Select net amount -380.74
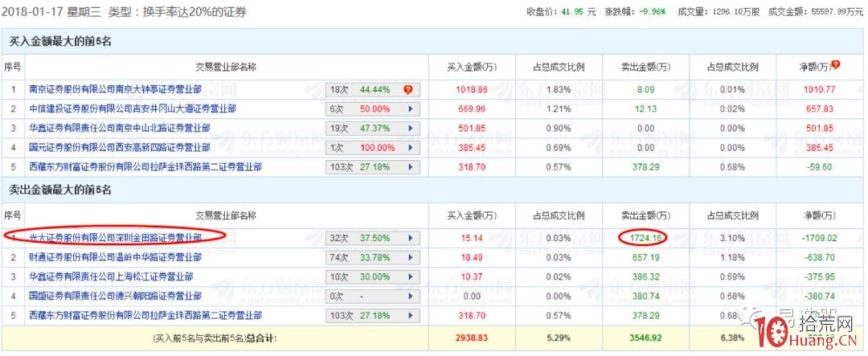This screenshot has width=868, height=356. [x=817, y=297]
